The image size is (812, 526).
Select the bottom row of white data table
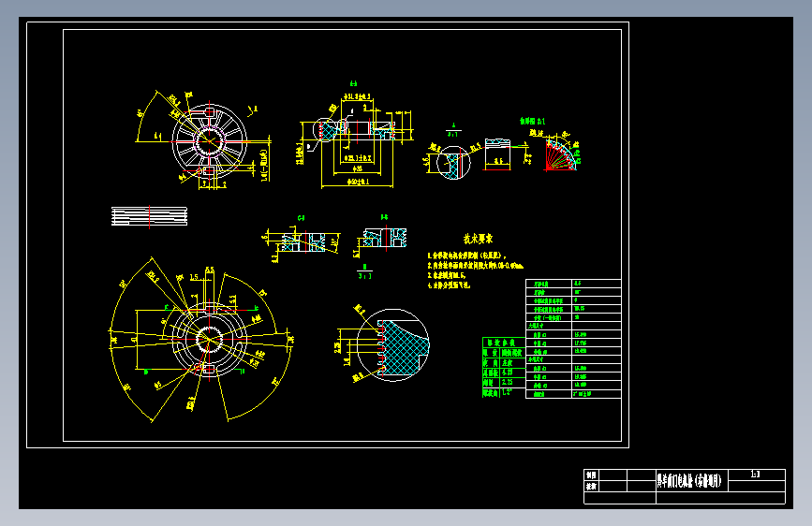[x=573, y=394]
